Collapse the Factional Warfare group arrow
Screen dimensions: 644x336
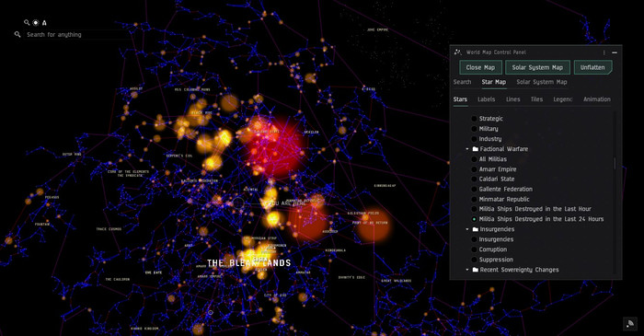click(x=467, y=149)
